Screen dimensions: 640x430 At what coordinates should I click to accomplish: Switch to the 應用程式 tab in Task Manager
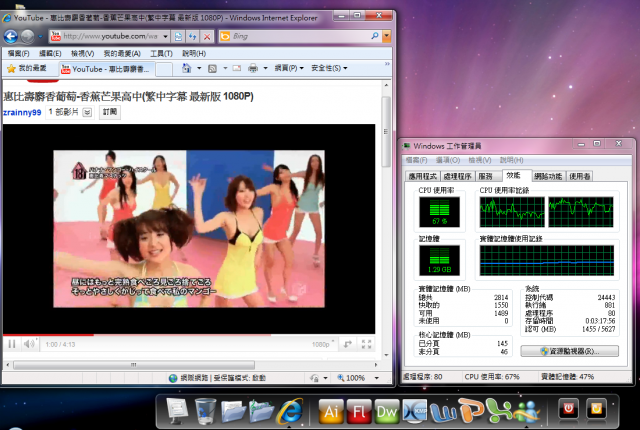[422, 176]
